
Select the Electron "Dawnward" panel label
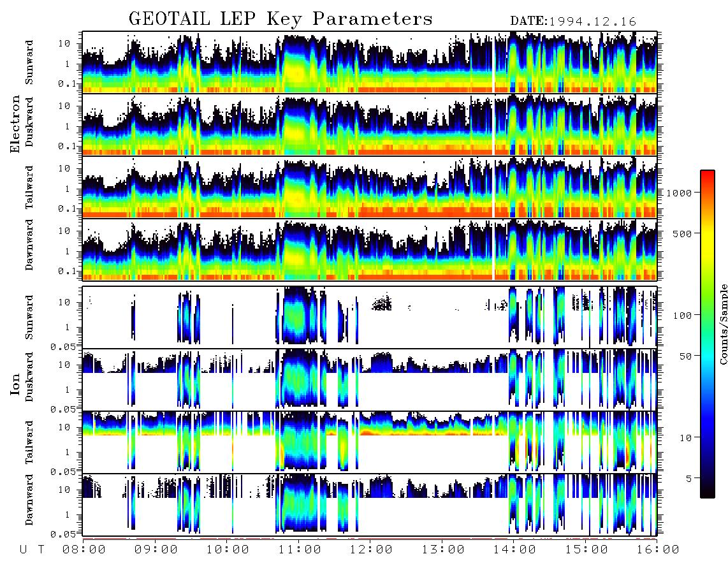29,245
